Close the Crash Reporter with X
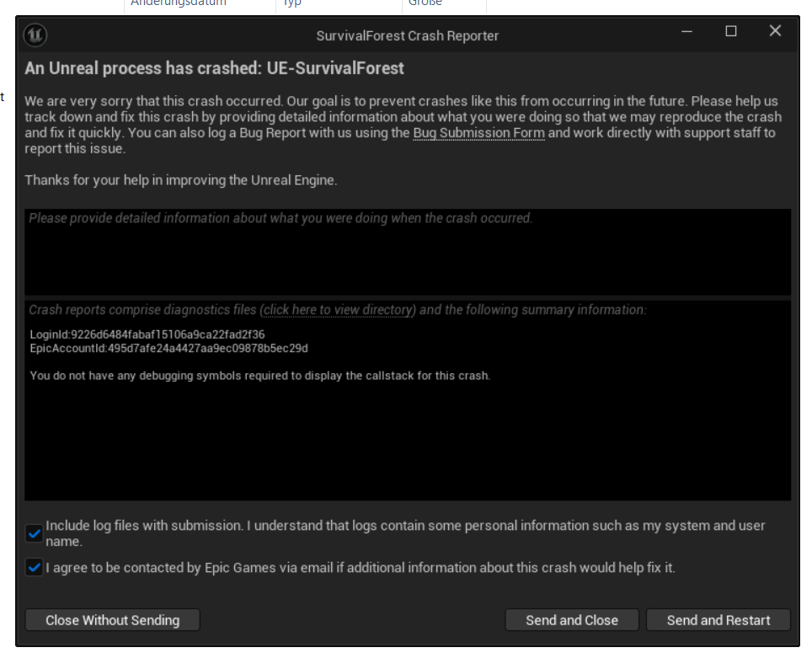812x669 pixels. (775, 31)
